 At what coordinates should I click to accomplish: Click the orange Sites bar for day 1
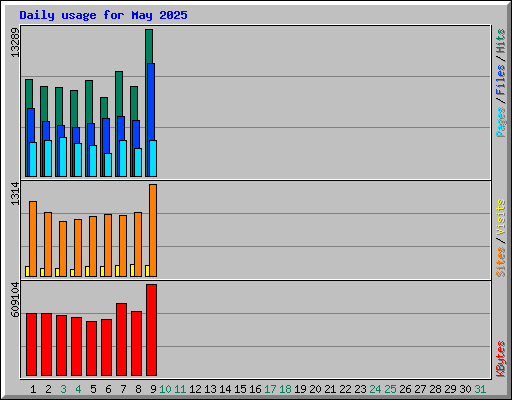[x=33, y=239]
